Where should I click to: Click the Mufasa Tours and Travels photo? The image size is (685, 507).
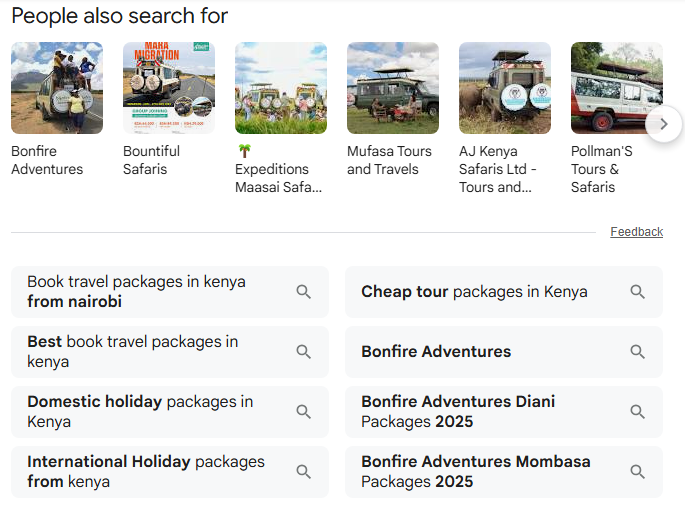pos(393,88)
